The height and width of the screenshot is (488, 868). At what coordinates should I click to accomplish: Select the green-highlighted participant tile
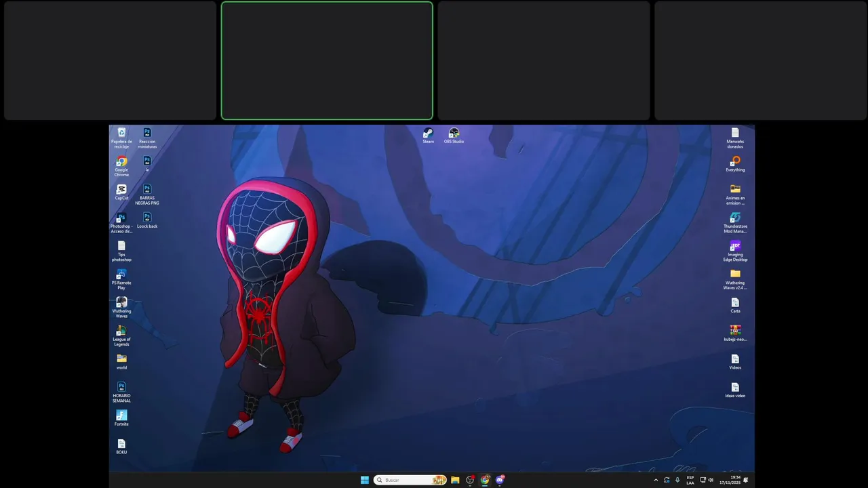[327, 60]
